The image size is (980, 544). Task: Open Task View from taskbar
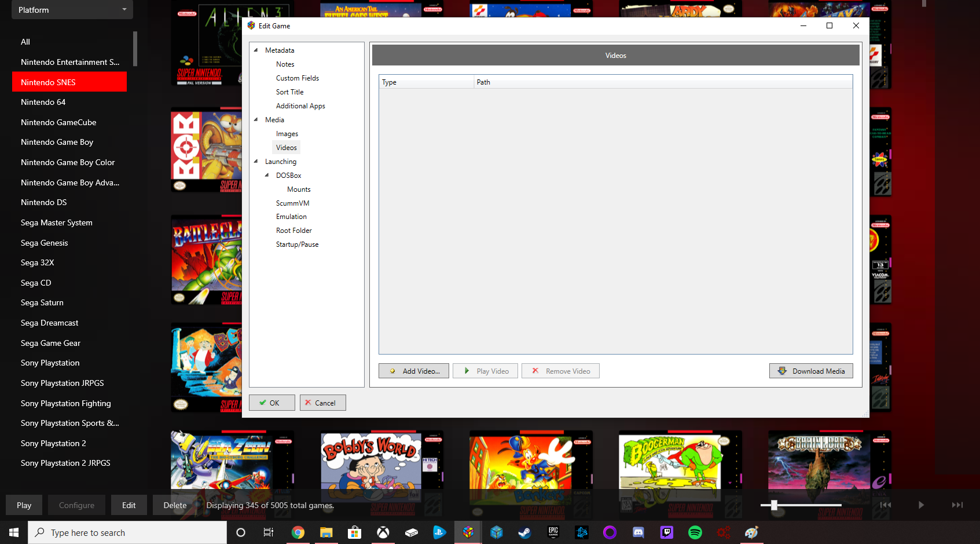269,532
